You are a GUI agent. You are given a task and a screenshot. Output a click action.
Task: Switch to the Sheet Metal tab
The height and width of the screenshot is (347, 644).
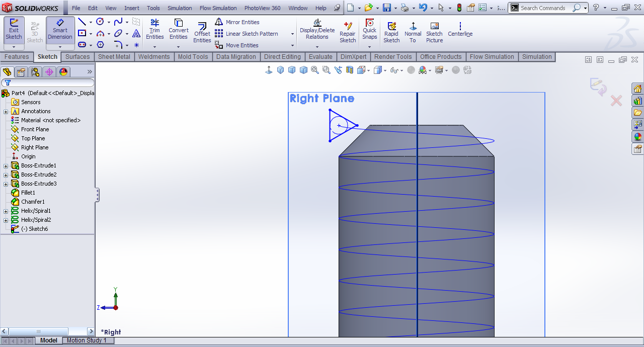[114, 57]
